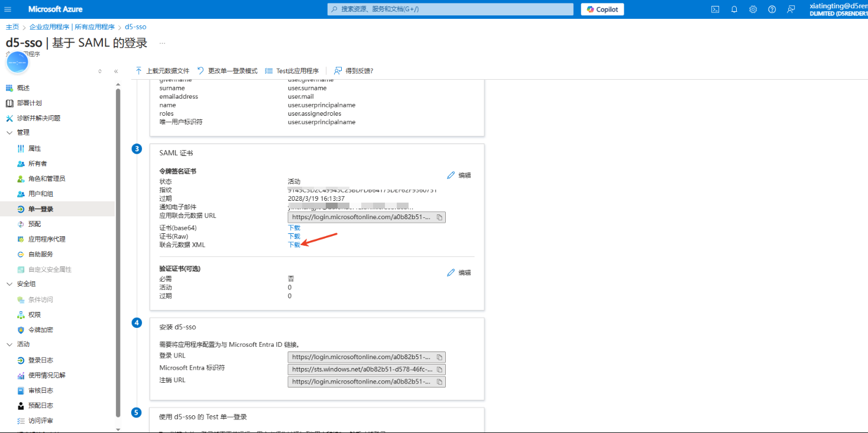The width and height of the screenshot is (868, 433).
Task: Select the user.mail claim value
Action: 300,96
